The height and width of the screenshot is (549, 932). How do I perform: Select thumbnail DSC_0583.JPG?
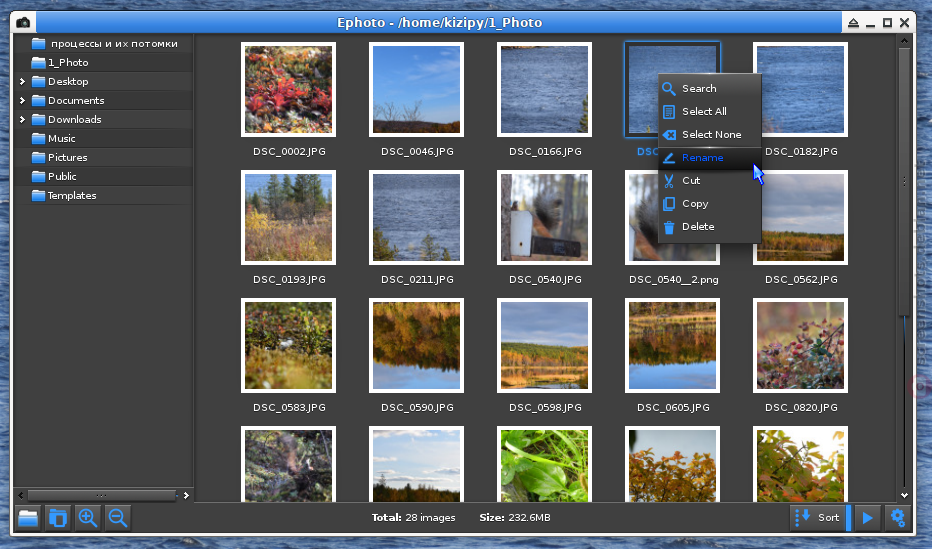click(288, 345)
